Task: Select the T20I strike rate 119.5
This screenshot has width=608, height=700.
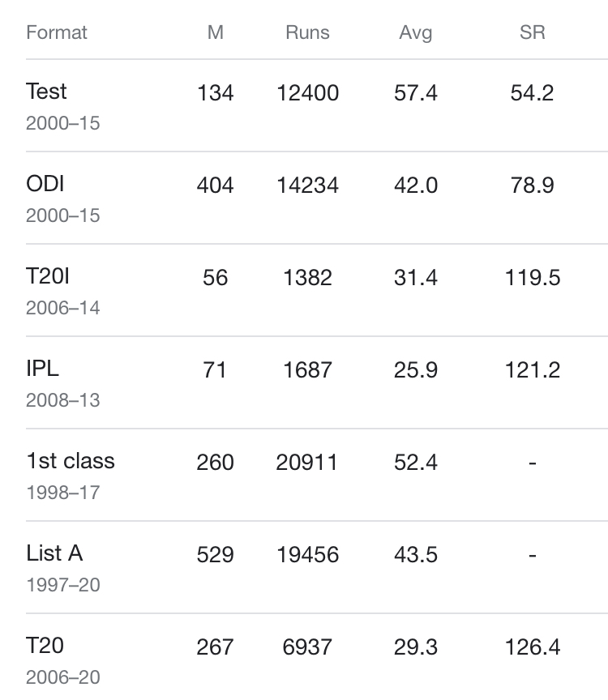Action: pyautogui.click(x=532, y=278)
